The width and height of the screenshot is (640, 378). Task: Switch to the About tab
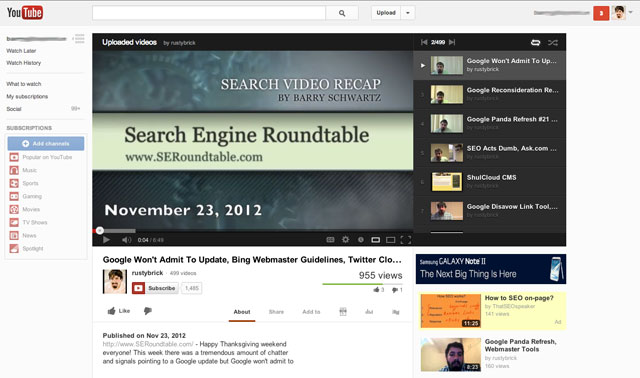[x=242, y=312]
